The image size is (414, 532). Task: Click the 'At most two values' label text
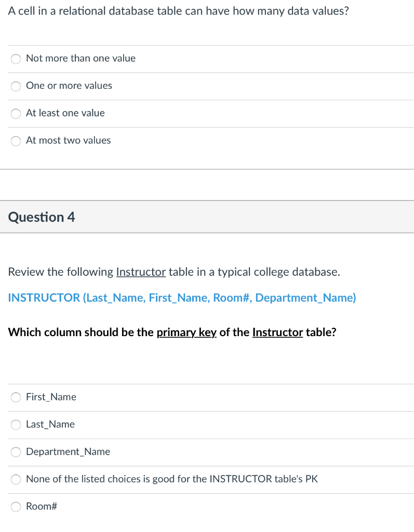click(68, 140)
